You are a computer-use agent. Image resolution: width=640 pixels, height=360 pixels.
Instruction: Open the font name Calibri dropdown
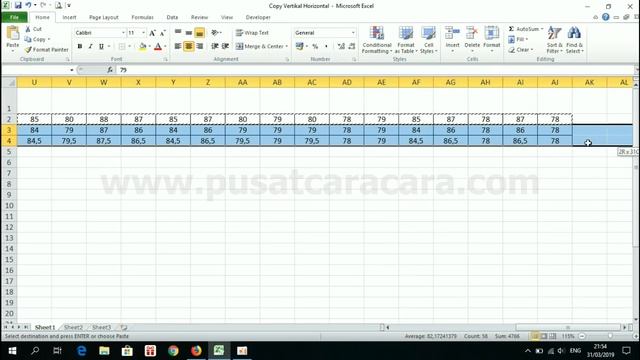[x=123, y=33]
